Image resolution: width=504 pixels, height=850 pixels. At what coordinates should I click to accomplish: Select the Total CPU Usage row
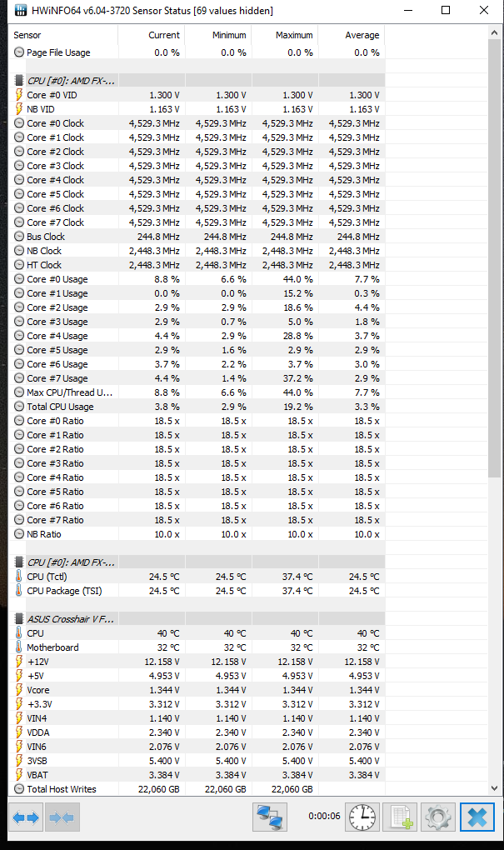[60, 407]
